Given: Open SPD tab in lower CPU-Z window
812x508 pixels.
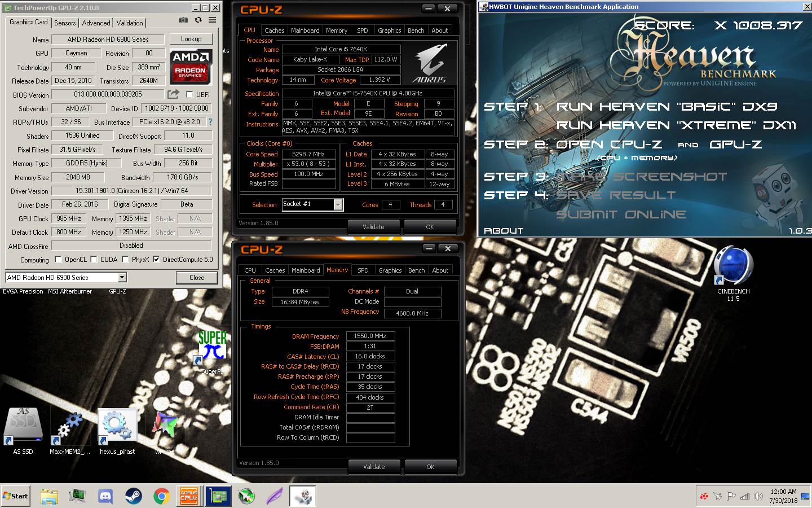Looking at the screenshot, I should [363, 270].
